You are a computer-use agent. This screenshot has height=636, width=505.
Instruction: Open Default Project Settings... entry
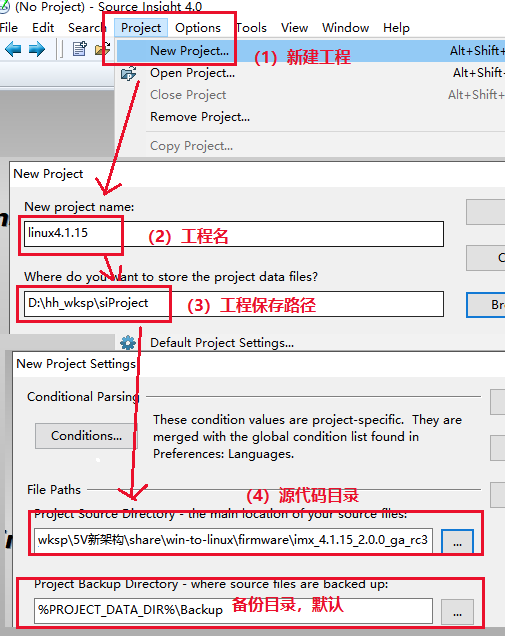[222, 343]
